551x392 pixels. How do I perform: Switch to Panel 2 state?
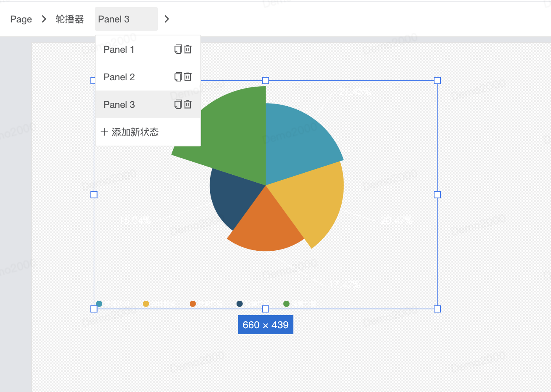click(148, 77)
